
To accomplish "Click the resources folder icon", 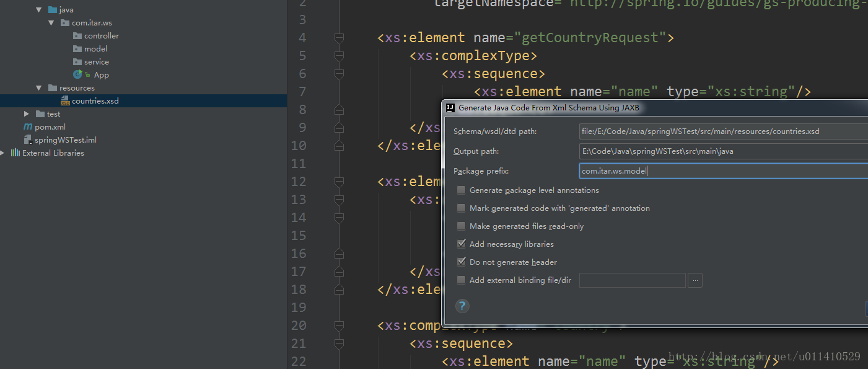I will coord(52,88).
